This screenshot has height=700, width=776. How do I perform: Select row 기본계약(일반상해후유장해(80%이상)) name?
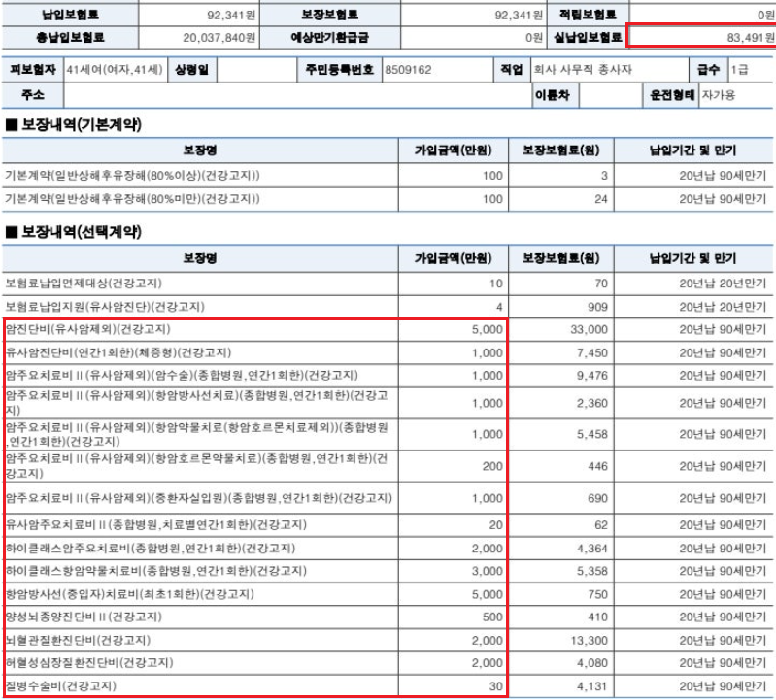(x=132, y=176)
